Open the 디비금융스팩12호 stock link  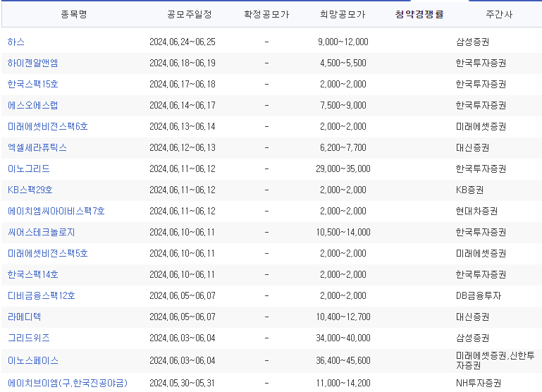[x=41, y=295]
